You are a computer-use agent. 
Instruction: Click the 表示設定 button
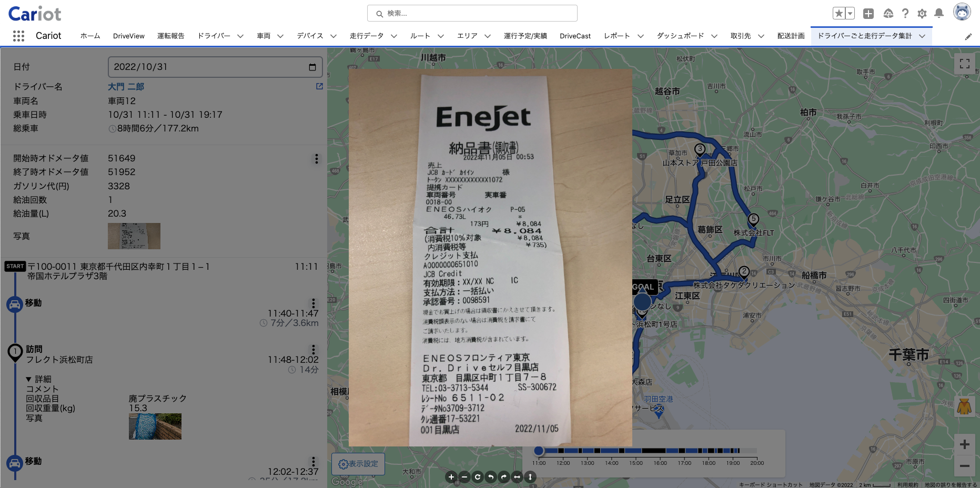(x=358, y=464)
